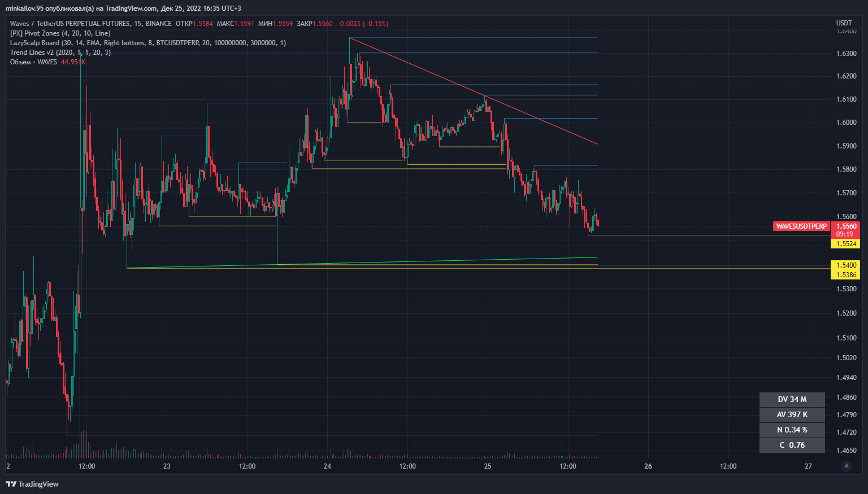Open the [PX] Pivot Zones indicator legend
The width and height of the screenshot is (868, 494).
60,33
